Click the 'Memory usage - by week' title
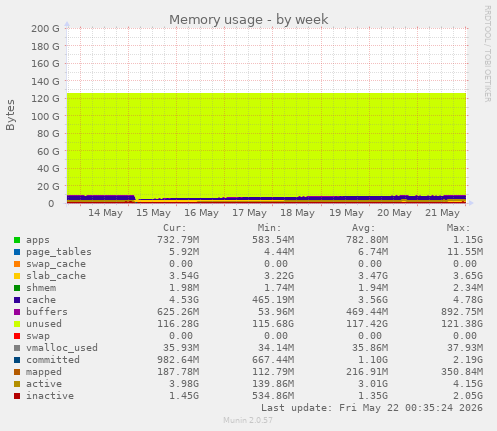Image resolution: width=497 pixels, height=431 pixels. pos(248,20)
